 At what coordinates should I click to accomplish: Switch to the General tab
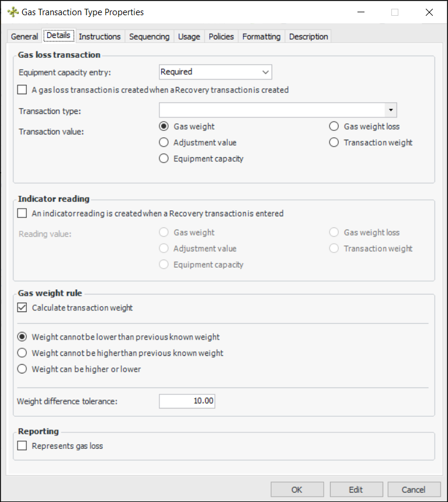[x=25, y=36]
